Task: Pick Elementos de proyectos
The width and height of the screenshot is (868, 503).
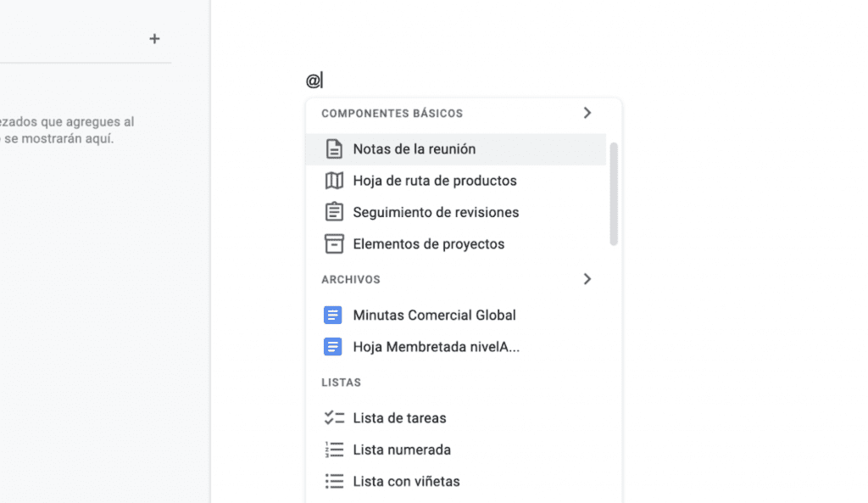Action: point(428,244)
